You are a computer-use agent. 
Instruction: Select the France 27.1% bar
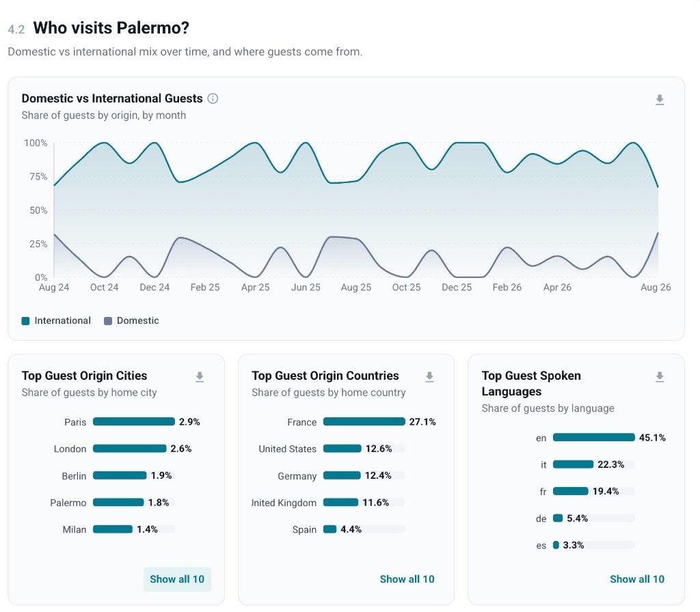click(x=364, y=421)
